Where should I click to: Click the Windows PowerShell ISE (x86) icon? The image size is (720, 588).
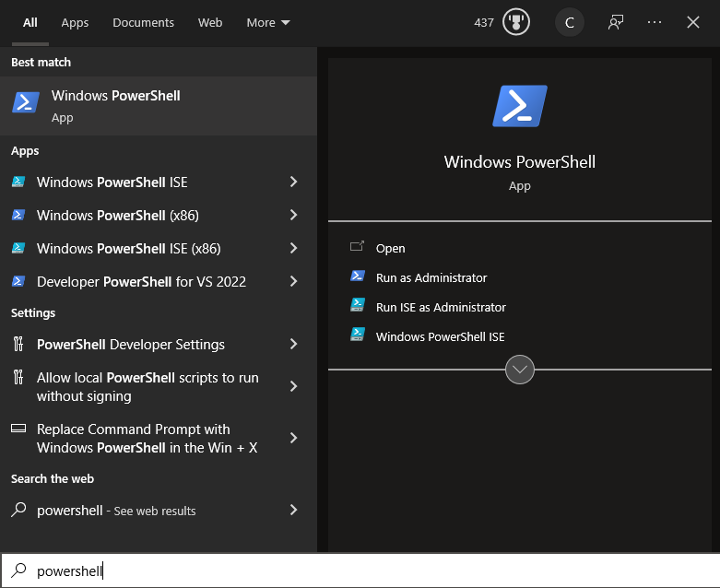(18, 248)
